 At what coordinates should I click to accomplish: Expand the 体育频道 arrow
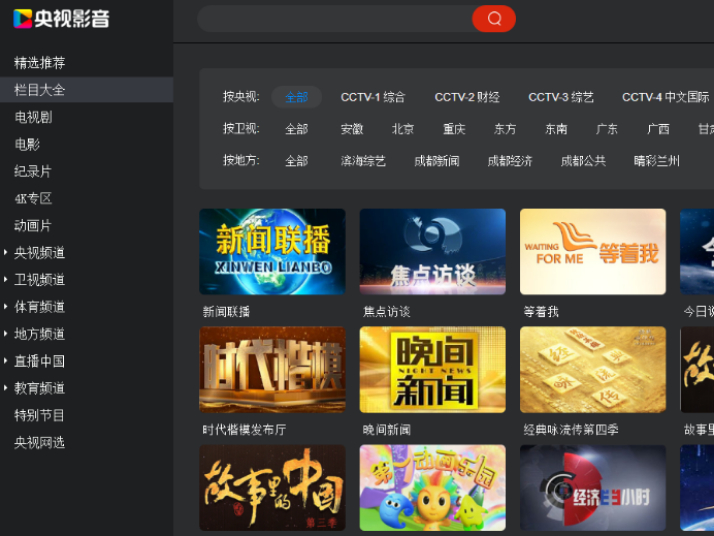(5, 306)
